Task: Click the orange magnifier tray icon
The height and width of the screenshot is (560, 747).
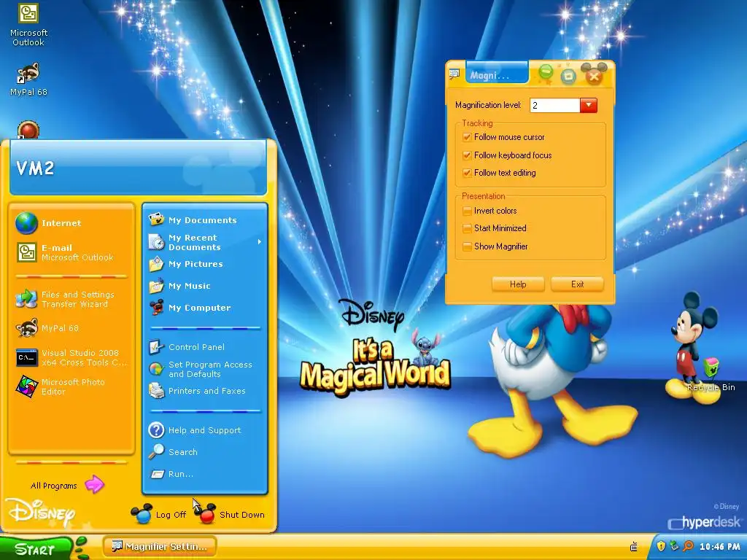Action: pyautogui.click(x=688, y=545)
